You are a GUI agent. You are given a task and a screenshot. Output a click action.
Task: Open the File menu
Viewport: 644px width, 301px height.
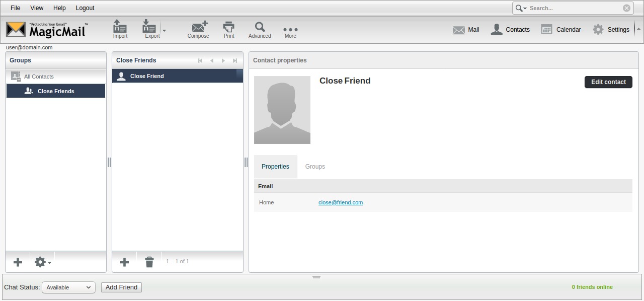pos(15,8)
